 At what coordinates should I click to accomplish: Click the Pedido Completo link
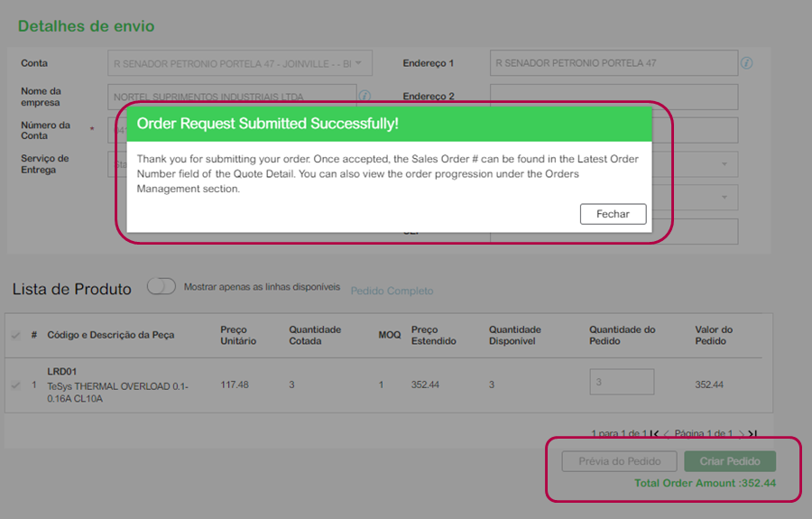pos(392,291)
